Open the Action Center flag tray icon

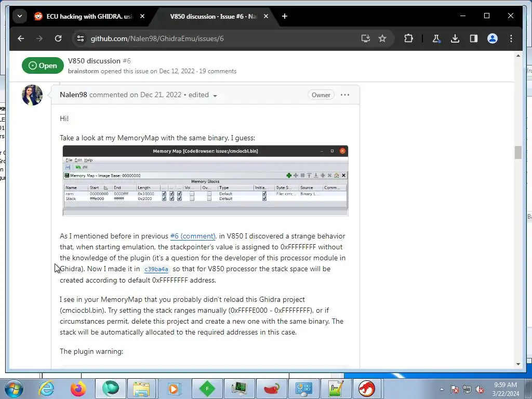[454, 390]
